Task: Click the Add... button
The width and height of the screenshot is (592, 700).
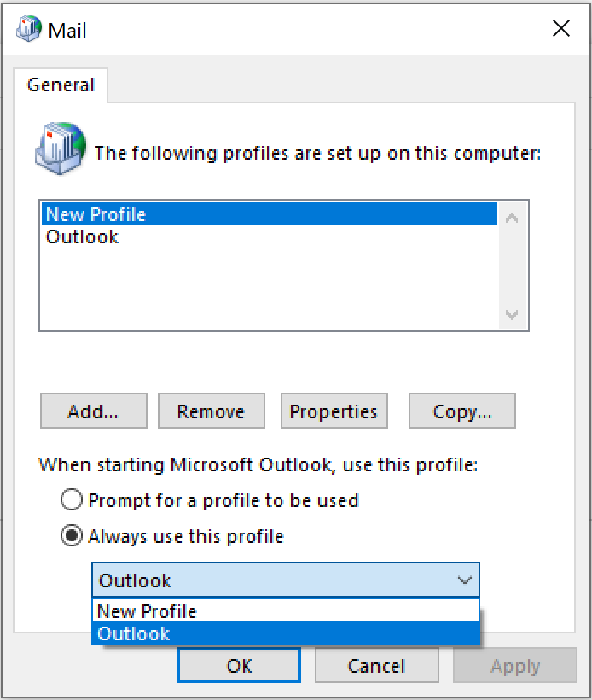Action: (x=94, y=411)
